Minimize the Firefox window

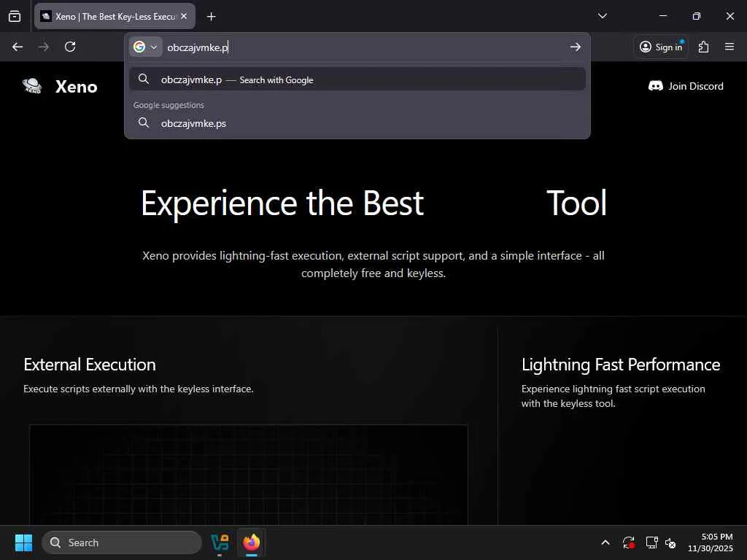coord(662,16)
